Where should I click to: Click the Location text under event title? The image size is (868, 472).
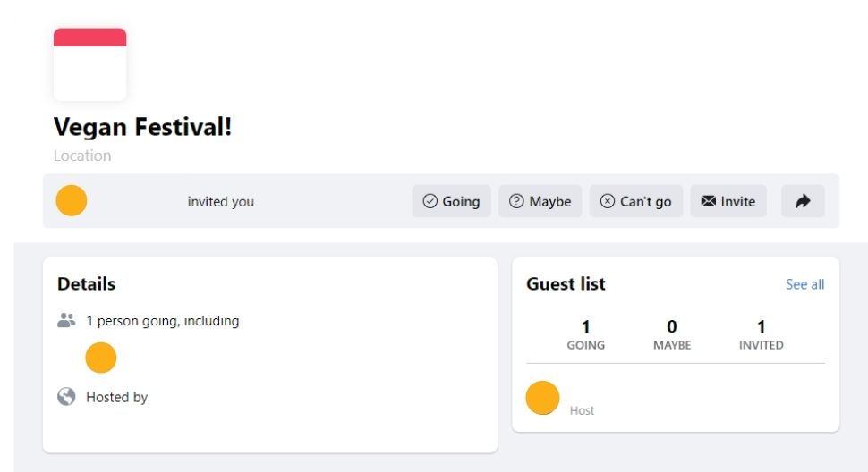pos(82,156)
